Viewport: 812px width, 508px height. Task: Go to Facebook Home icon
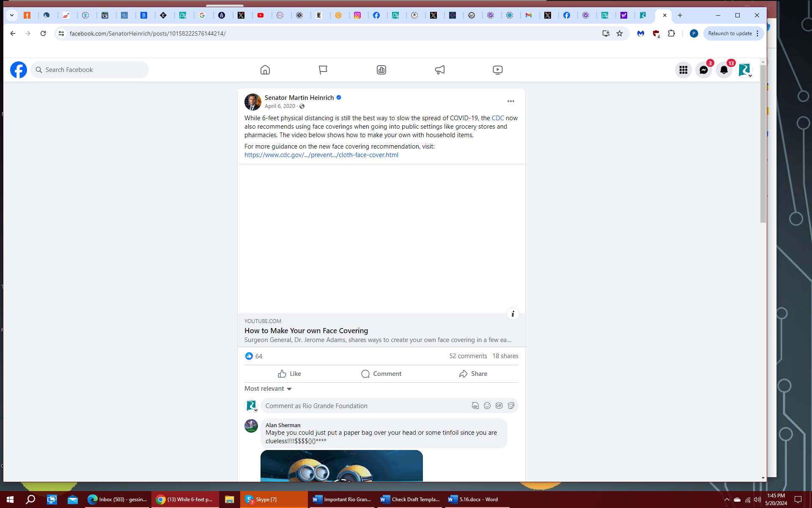point(265,70)
